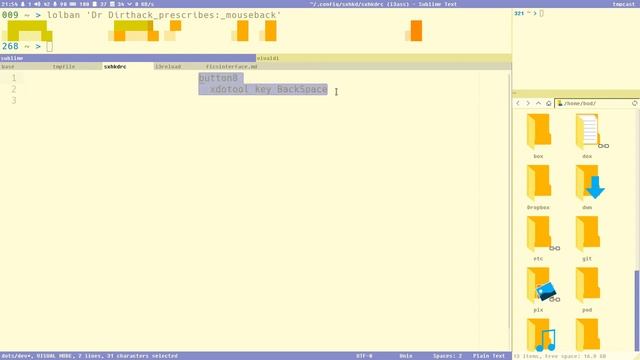Focus the sublime window title tab
Viewport: 640px width, 360px height.
coord(128,58)
